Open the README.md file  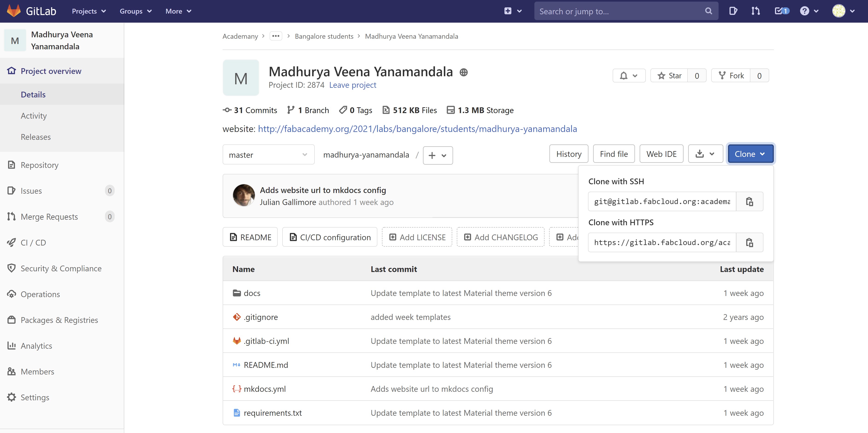pyautogui.click(x=265, y=365)
